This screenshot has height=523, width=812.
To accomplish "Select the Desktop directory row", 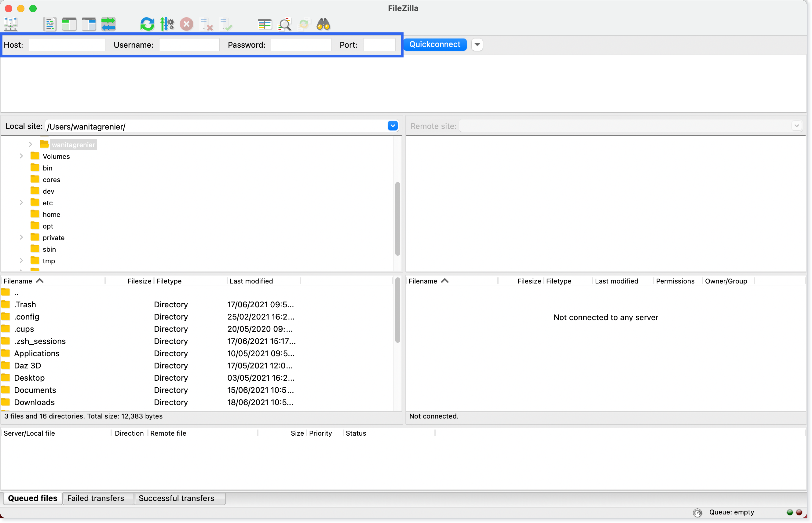I will click(197, 378).
